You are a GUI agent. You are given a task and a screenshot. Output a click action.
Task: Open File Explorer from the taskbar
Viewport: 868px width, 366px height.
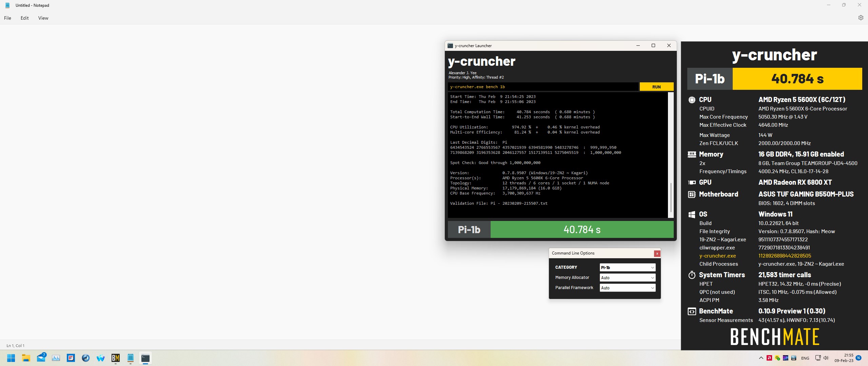(26, 358)
